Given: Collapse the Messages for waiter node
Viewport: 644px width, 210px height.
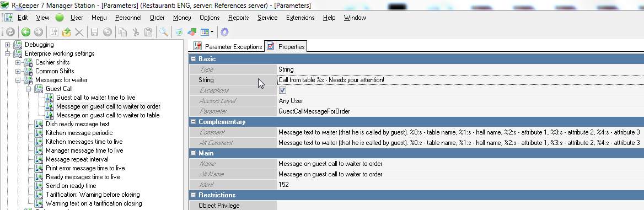Looking at the screenshot, I should point(18,80).
